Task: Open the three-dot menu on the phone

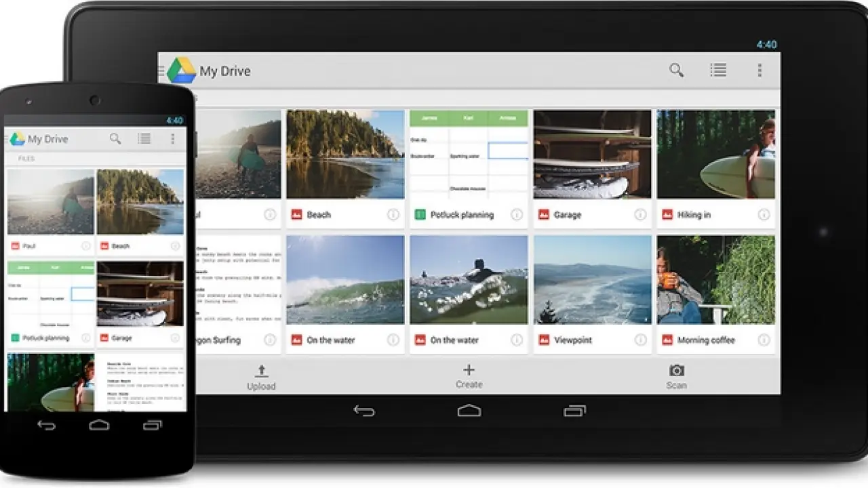Action: (x=173, y=139)
